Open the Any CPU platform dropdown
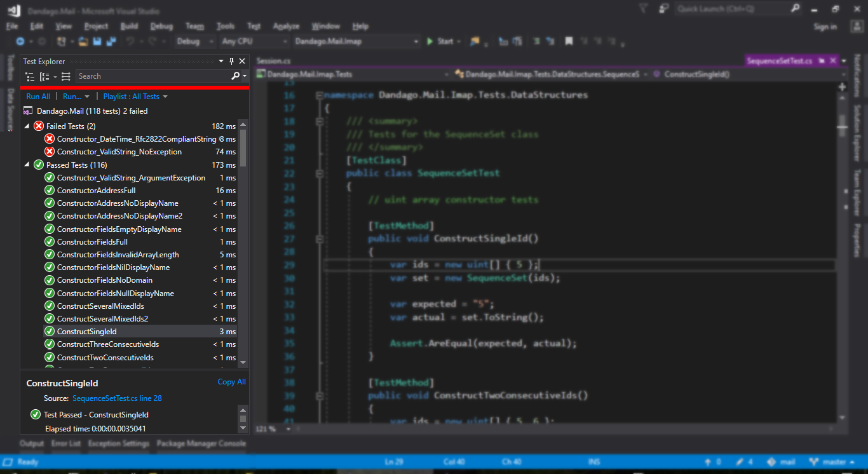Viewport: 868px width, 474px height. pyautogui.click(x=284, y=41)
